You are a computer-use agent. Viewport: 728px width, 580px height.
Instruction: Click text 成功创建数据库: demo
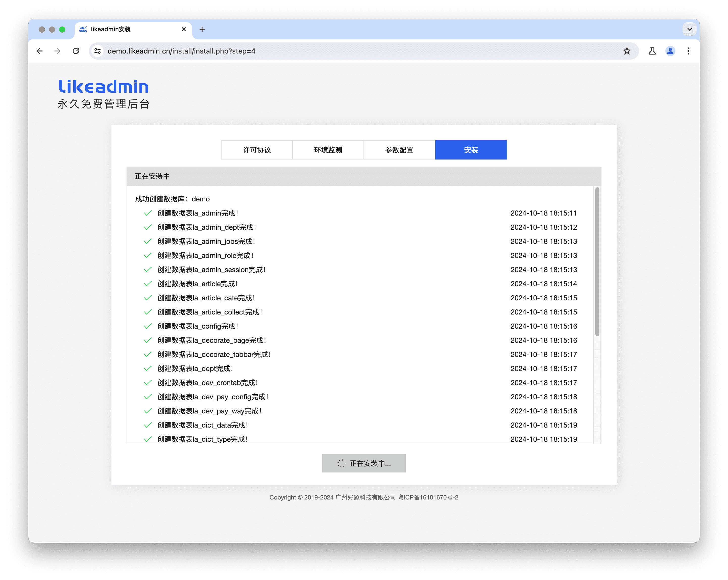coord(172,199)
